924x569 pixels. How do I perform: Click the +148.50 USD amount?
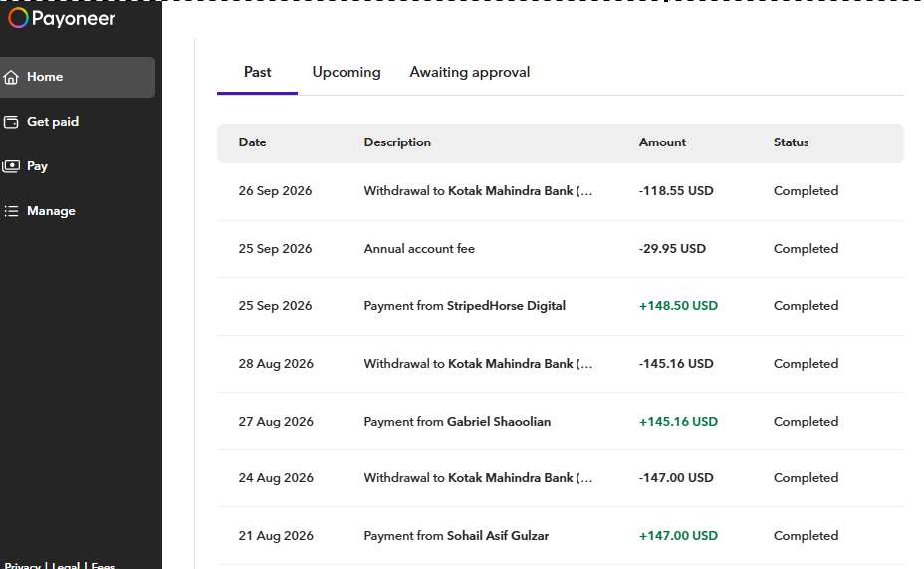tap(678, 306)
